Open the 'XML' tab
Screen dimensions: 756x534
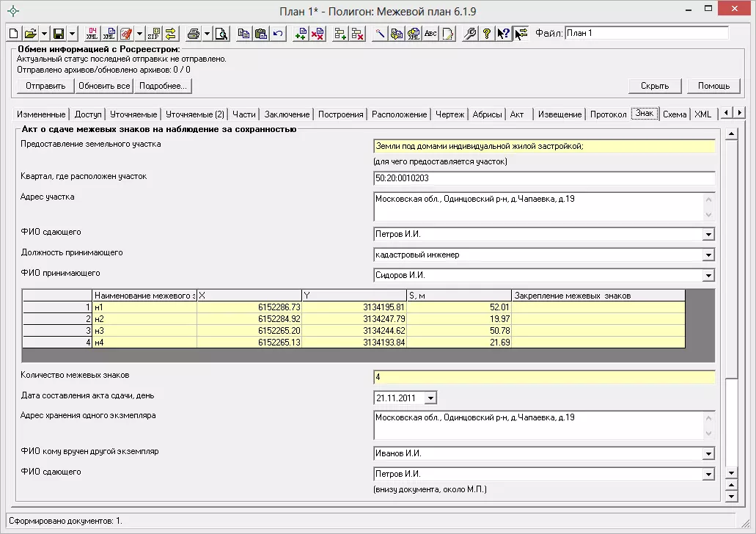click(703, 114)
